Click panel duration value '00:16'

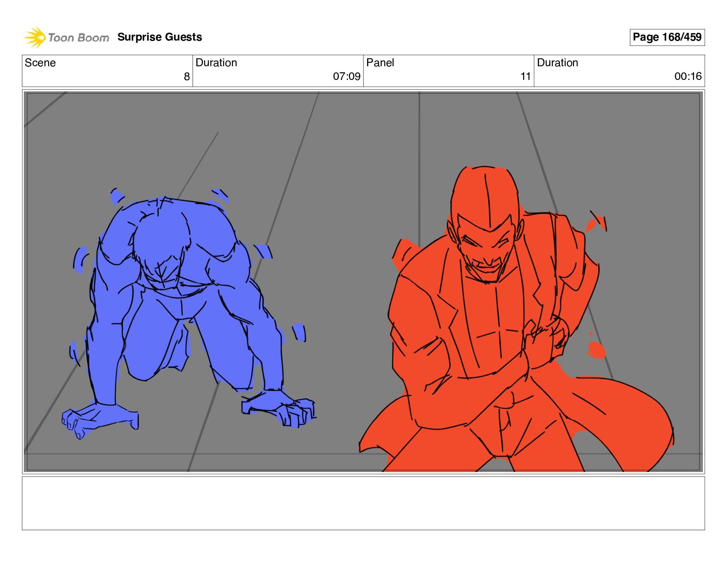(x=688, y=77)
